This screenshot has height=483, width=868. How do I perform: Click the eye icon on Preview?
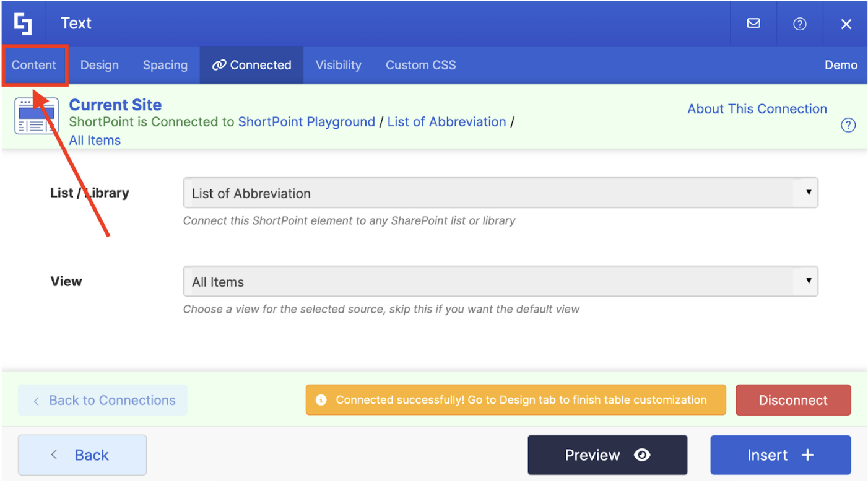[643, 455]
